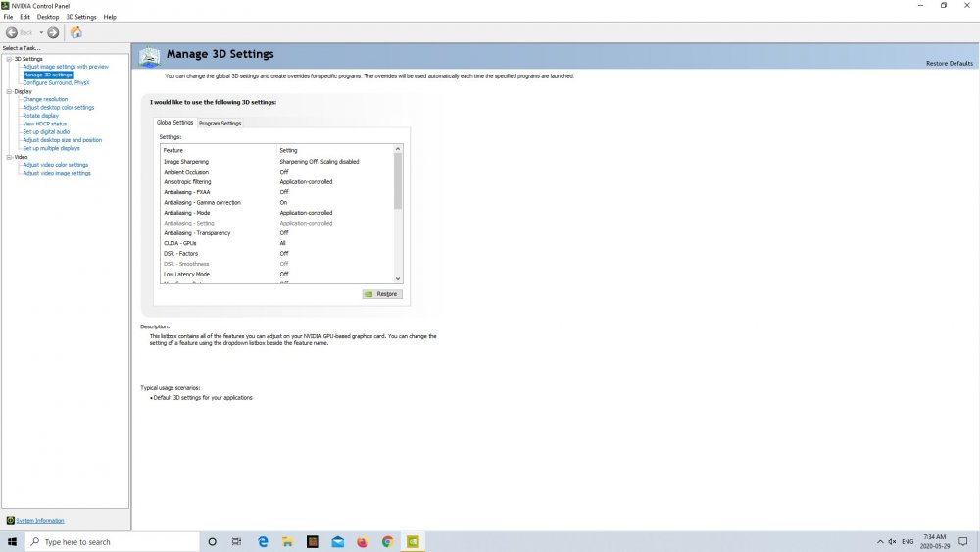980x552 pixels.
Task: Click settings list scroll up arrow
Action: coord(398,149)
